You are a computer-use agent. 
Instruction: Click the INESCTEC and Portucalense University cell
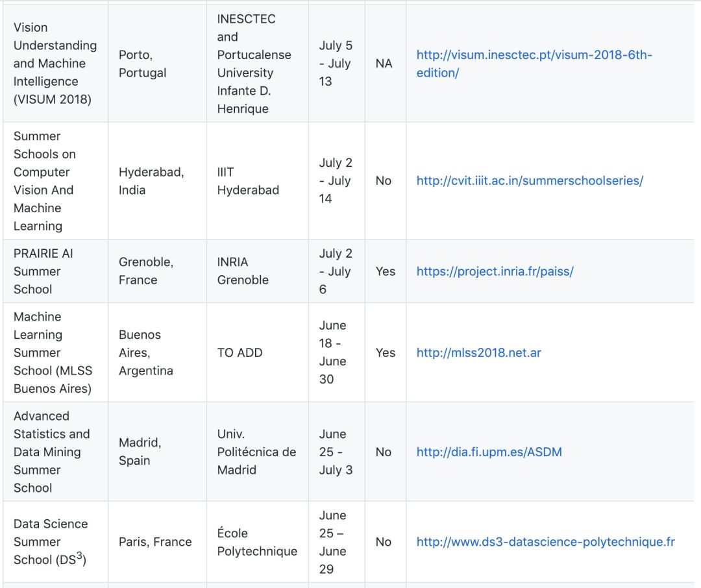[x=254, y=64]
